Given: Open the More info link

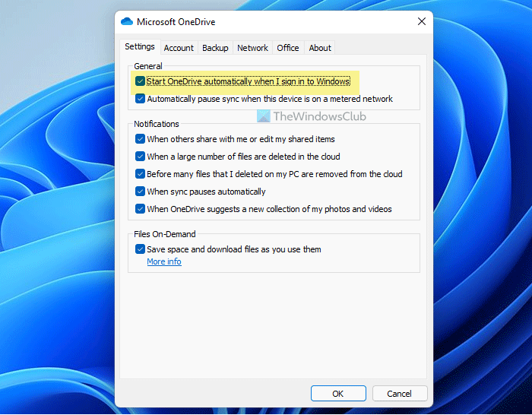Looking at the screenshot, I should coord(164,261).
